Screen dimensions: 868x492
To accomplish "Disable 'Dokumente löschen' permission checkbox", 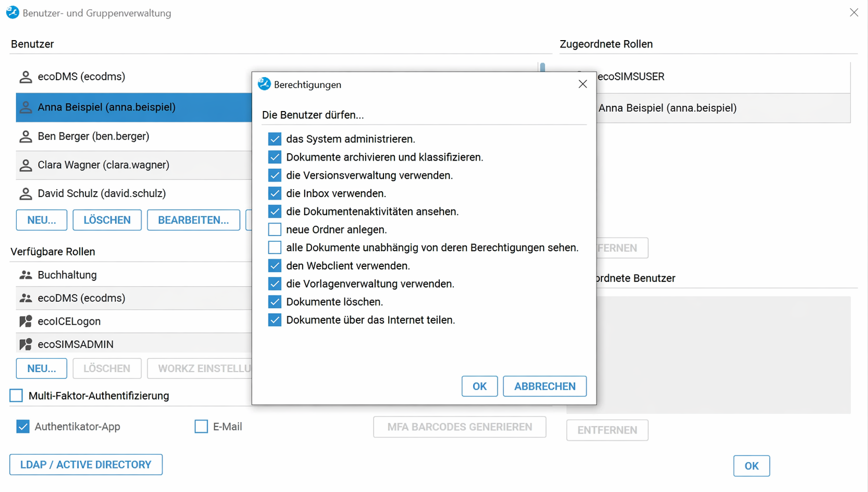I will [x=275, y=302].
